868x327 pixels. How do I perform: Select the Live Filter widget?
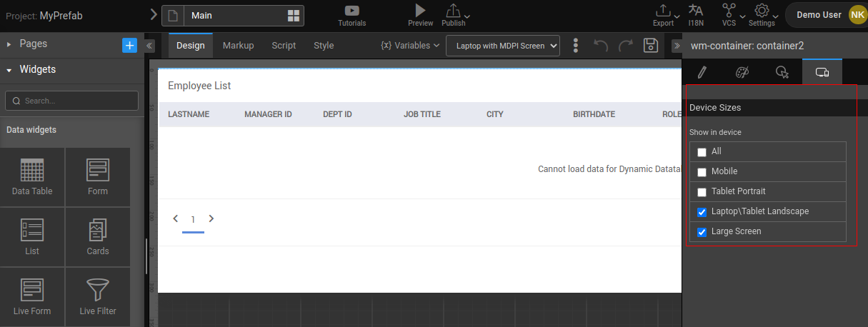pos(98,296)
